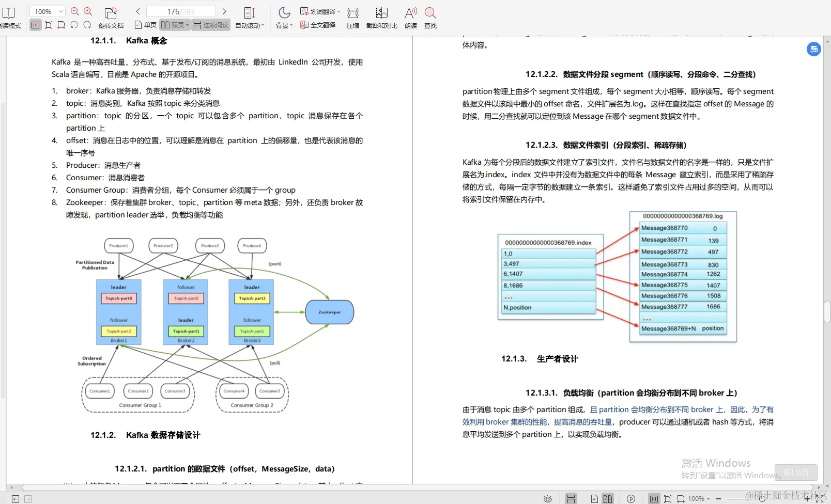Switch to 单页 single-page view
This screenshot has width=831, height=504.
(x=149, y=24)
